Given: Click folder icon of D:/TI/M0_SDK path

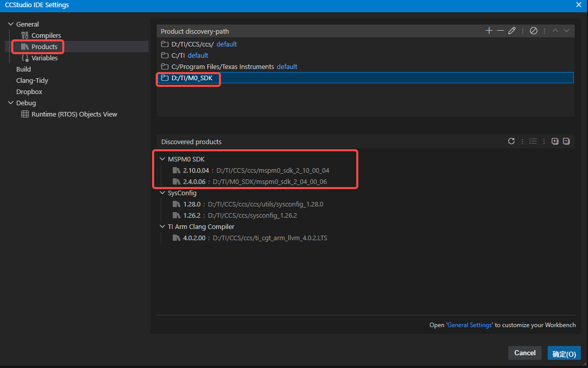Looking at the screenshot, I should [x=164, y=78].
